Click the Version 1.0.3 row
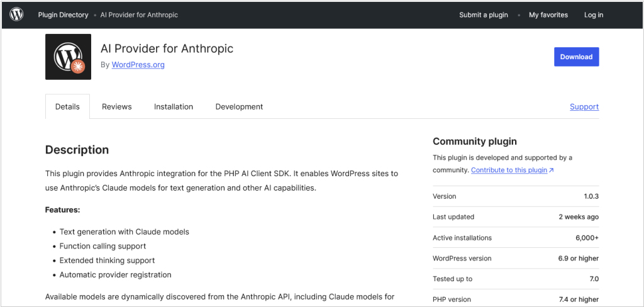 [x=516, y=196]
